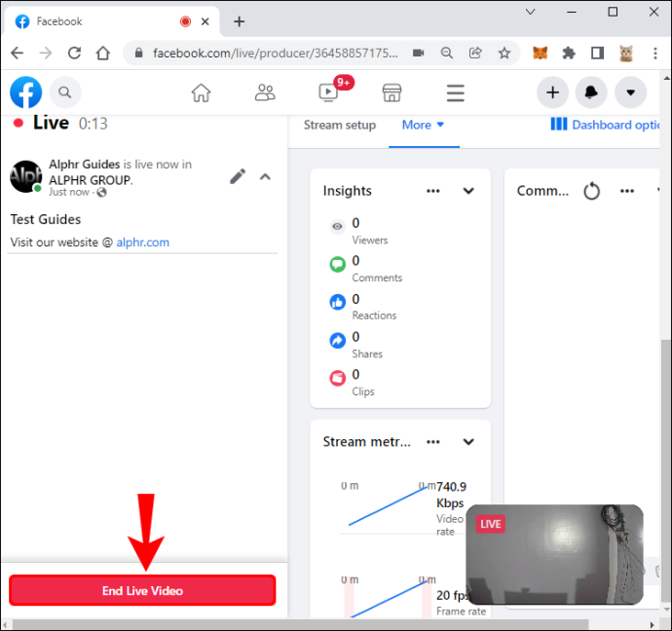
Task: Click the "Test Guides" title text
Action: coord(46,219)
